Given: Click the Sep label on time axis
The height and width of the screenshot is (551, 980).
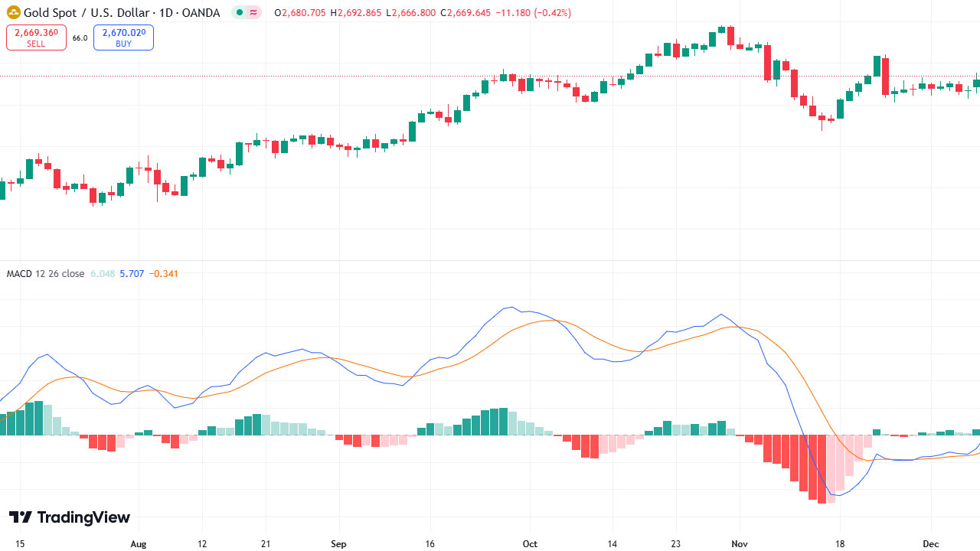Looking at the screenshot, I should coord(338,544).
